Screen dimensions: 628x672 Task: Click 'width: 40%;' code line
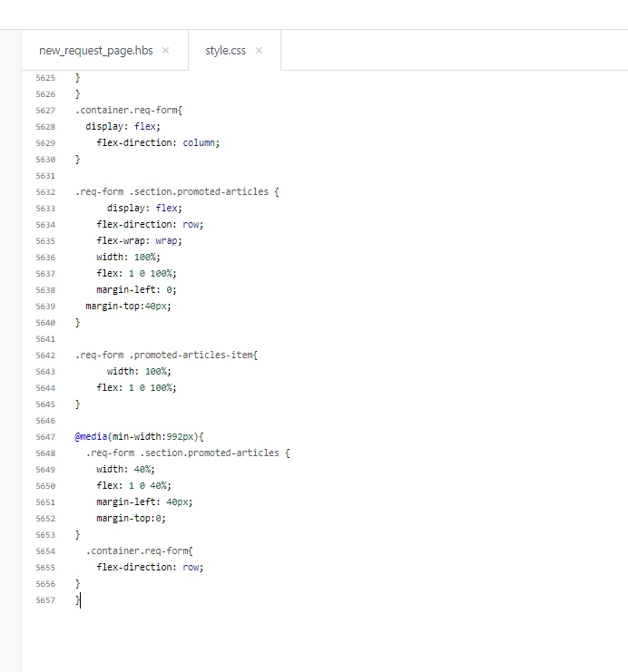[x=125, y=469]
